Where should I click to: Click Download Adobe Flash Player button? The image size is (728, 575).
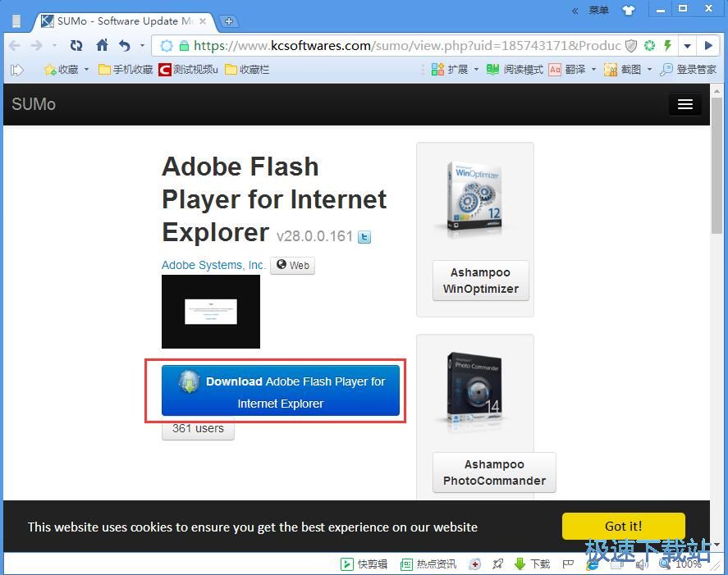(281, 390)
